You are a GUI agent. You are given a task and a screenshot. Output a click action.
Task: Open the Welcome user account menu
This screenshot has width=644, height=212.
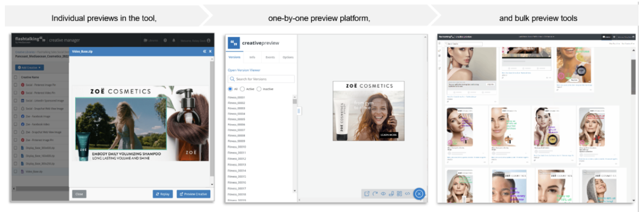coord(195,40)
